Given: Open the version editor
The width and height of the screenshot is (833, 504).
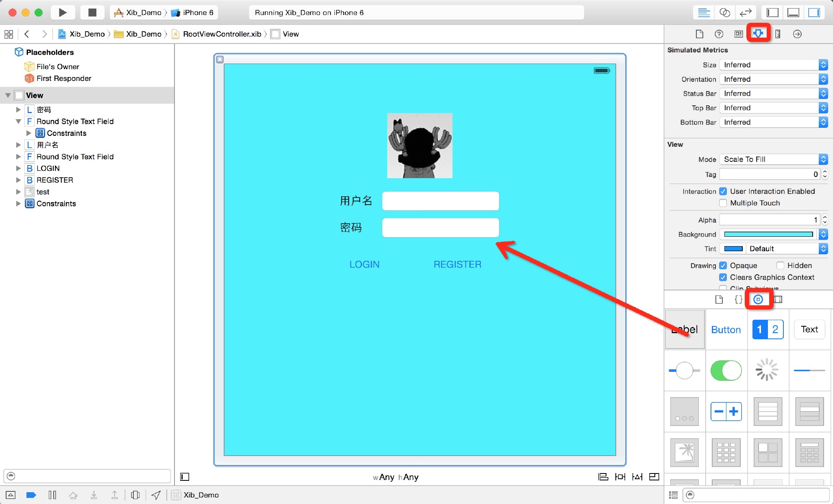Looking at the screenshot, I should 746,12.
